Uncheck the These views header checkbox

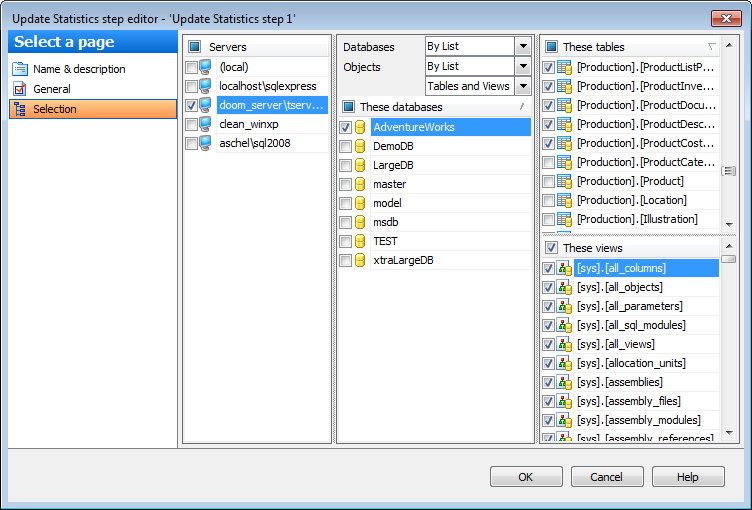(551, 248)
